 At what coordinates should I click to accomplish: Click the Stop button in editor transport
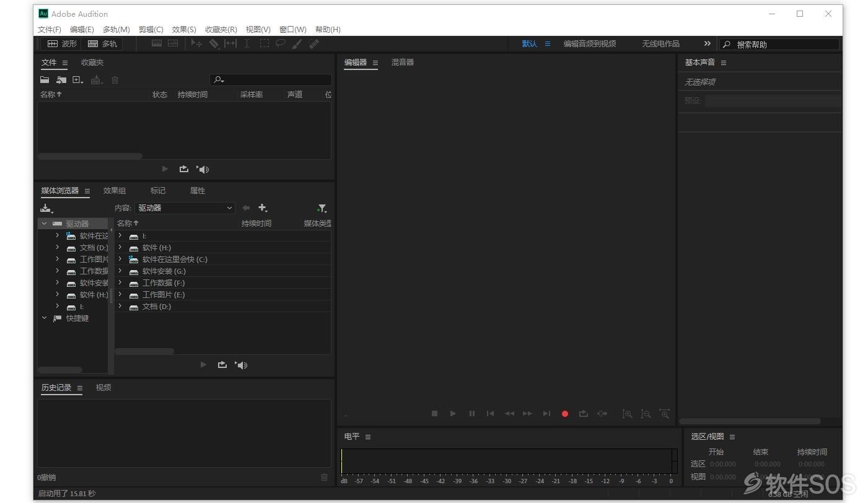tap(434, 413)
